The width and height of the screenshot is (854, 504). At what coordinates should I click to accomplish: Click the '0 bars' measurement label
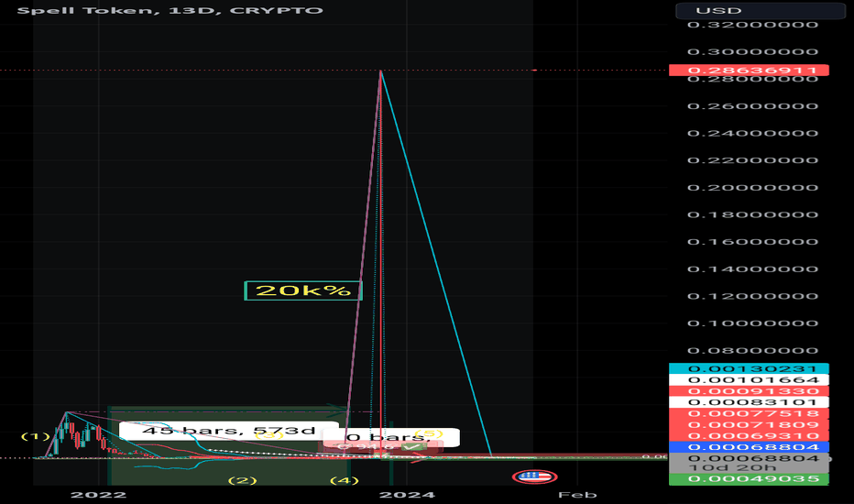pos(391,437)
